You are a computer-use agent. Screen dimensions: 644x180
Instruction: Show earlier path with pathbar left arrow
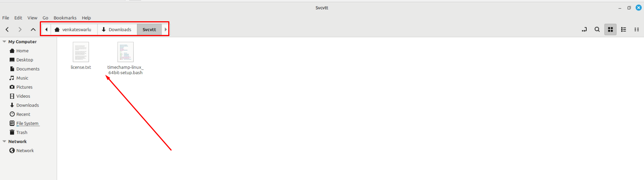(x=46, y=29)
